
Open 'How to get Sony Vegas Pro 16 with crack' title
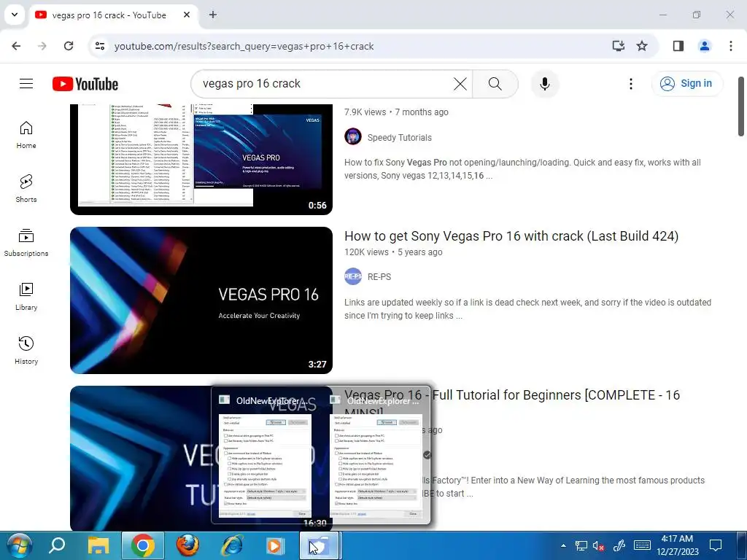tap(511, 236)
